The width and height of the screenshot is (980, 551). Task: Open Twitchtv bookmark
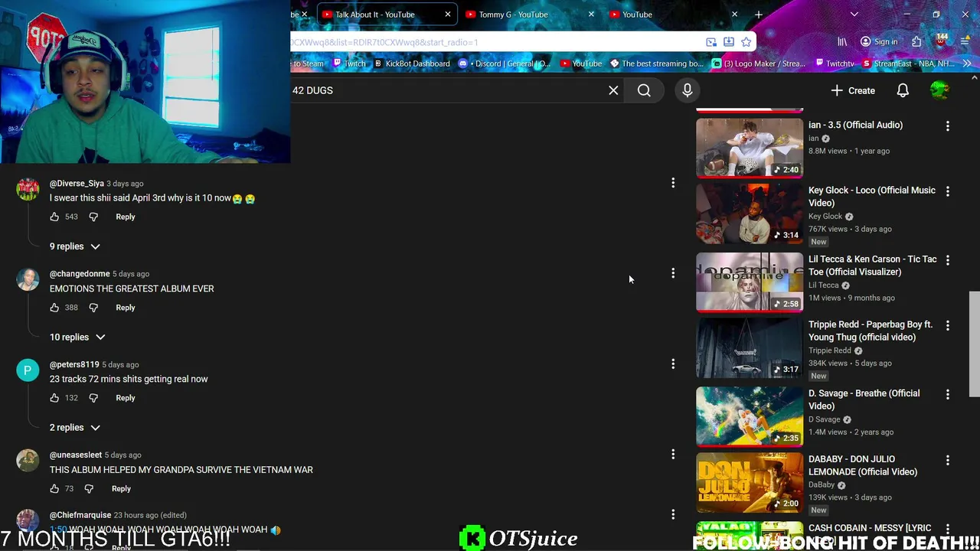coord(835,64)
